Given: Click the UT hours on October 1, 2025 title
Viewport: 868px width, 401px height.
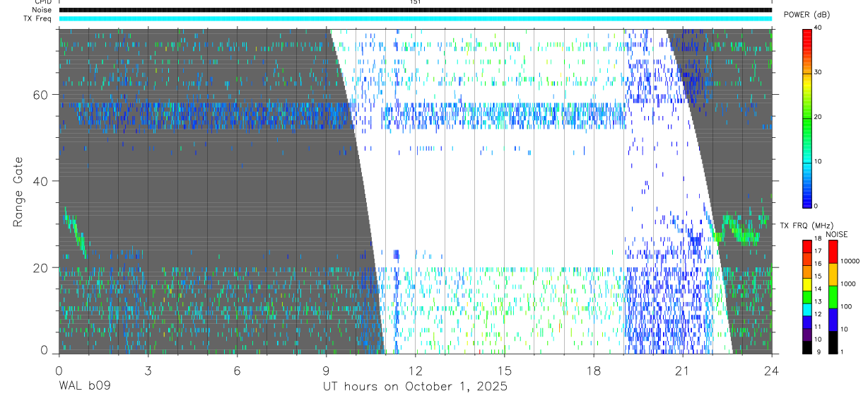Looking at the screenshot, I should pos(416,387).
